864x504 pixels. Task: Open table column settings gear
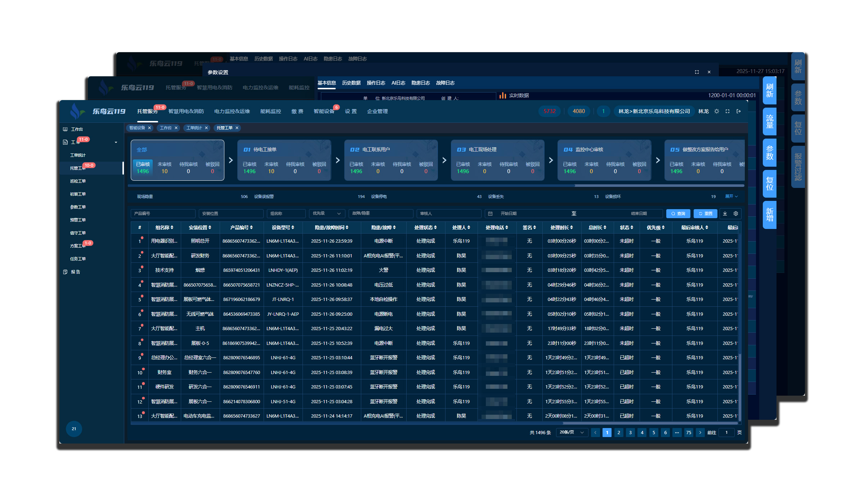point(736,213)
